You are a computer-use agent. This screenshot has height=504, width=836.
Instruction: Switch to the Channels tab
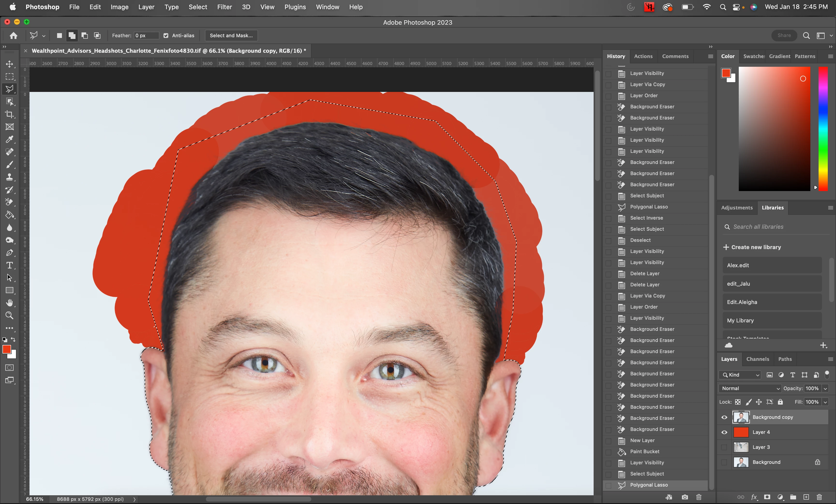coord(757,359)
